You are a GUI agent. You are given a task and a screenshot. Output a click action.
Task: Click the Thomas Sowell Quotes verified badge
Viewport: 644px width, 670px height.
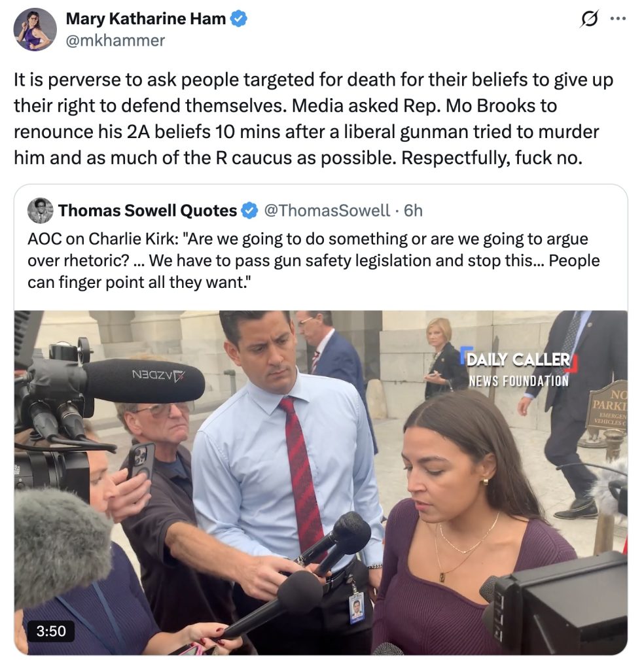249,211
